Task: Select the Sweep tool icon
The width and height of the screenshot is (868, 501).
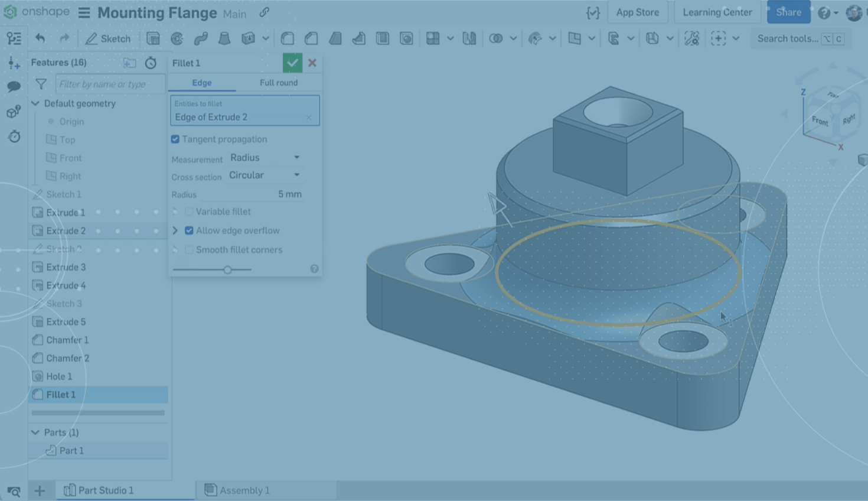Action: point(201,38)
